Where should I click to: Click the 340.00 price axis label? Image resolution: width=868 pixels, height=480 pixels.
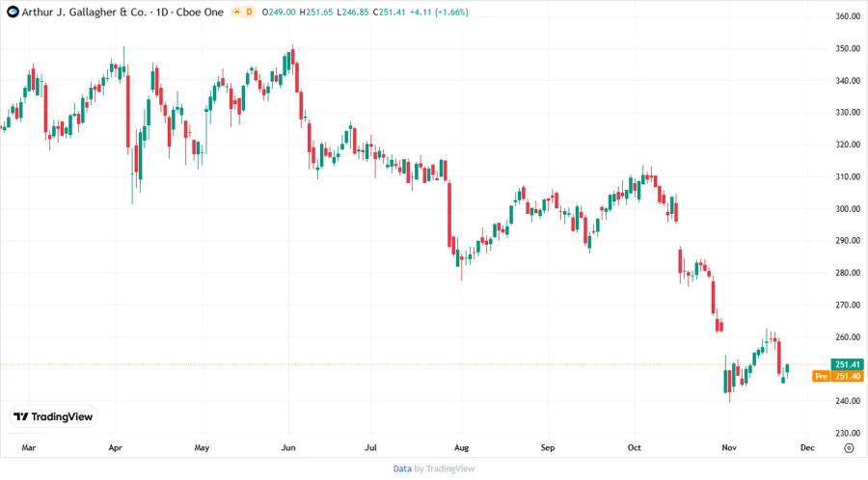click(x=848, y=80)
